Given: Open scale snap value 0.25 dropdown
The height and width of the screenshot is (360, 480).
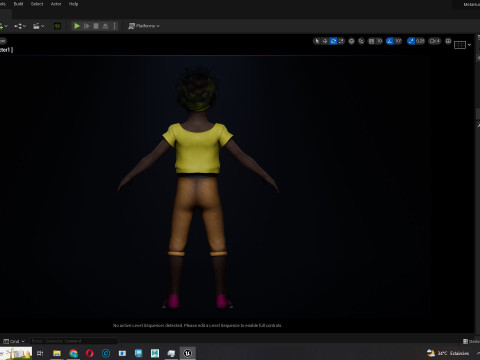Looking at the screenshot, I should pos(420,41).
